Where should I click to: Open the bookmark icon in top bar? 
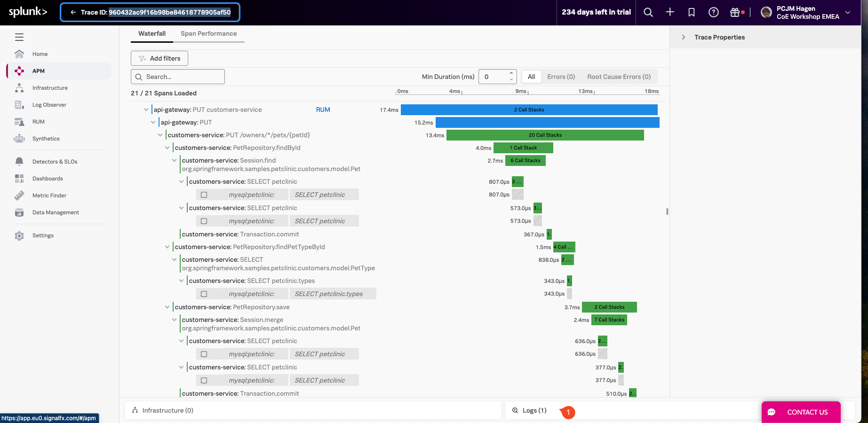click(692, 13)
